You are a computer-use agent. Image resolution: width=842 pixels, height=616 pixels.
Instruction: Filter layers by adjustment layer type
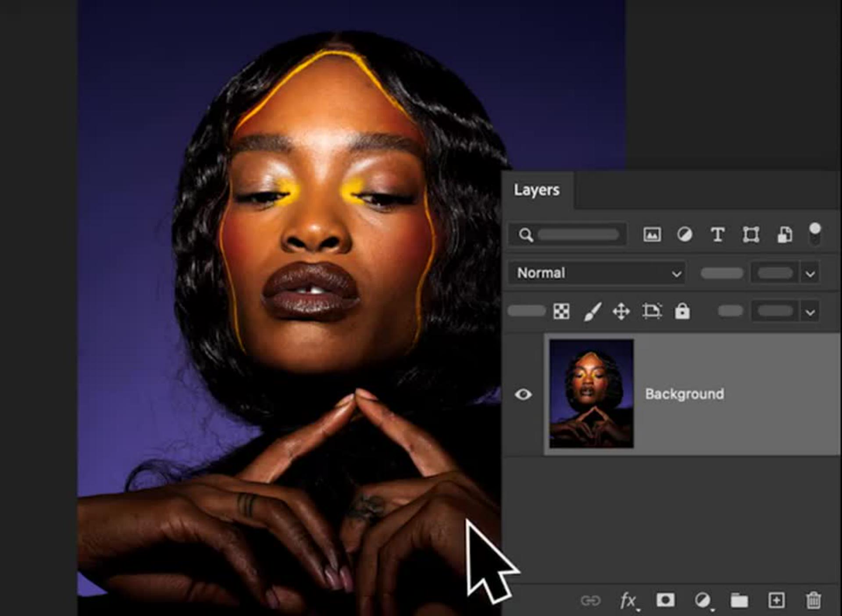pos(685,235)
